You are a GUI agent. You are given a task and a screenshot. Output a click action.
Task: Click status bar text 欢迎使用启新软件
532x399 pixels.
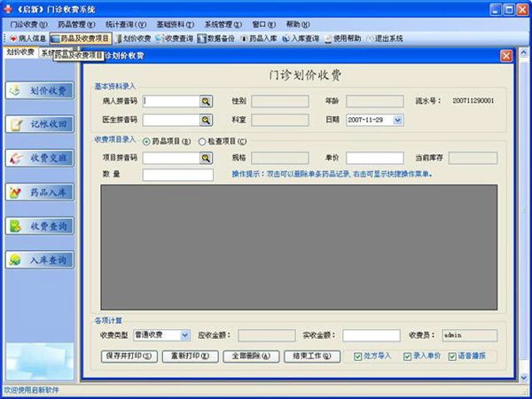(31, 390)
